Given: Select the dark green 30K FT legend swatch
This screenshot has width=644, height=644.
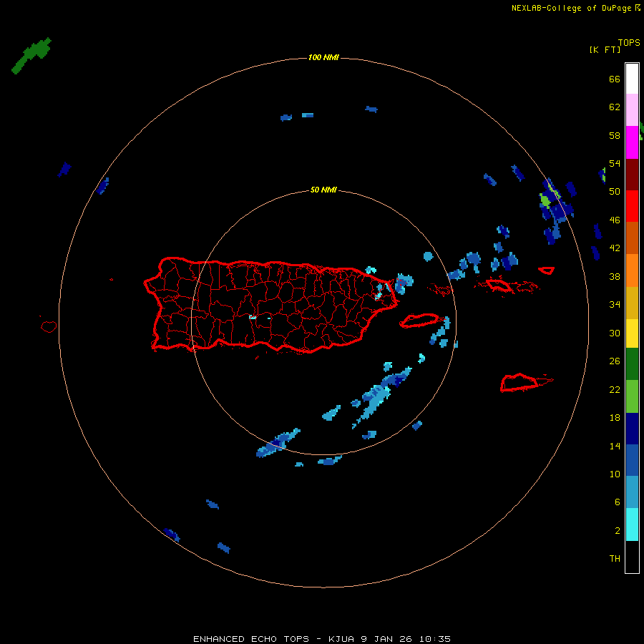Looking at the screenshot, I should 632,364.
